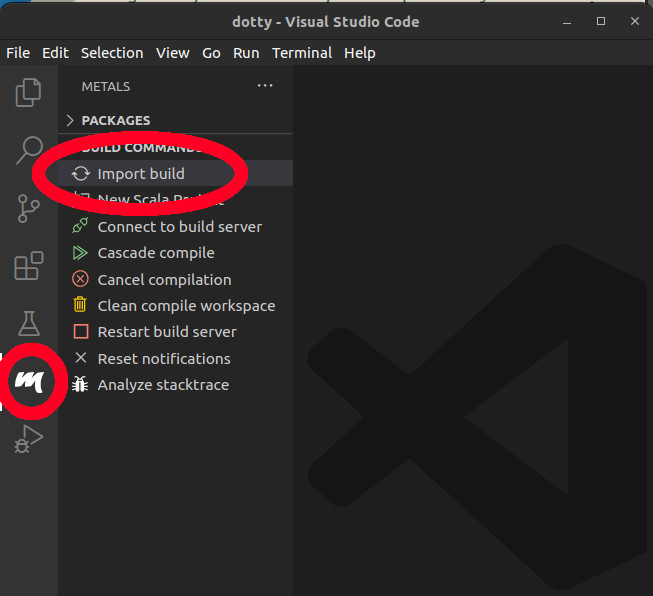The height and width of the screenshot is (596, 653).
Task: Select Clean compile workspace
Action: (x=186, y=306)
